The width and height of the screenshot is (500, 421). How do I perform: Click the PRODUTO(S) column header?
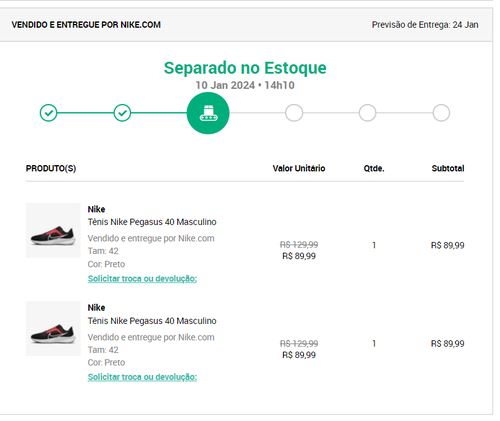(51, 168)
